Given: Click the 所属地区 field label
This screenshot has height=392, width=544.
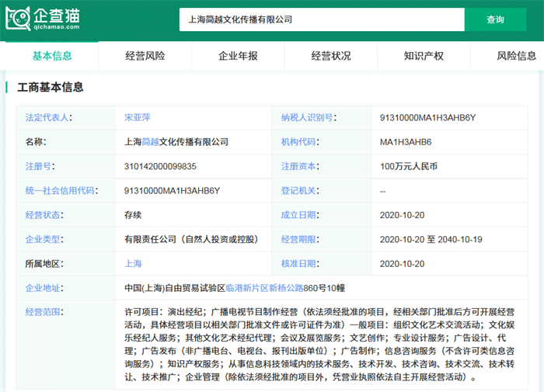Looking at the screenshot, I should coord(43,263).
